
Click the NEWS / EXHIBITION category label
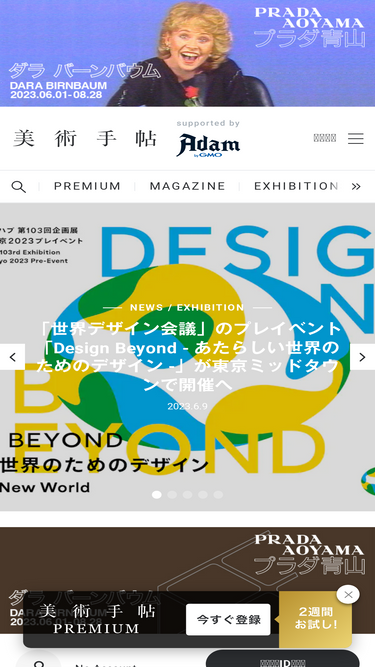click(187, 308)
